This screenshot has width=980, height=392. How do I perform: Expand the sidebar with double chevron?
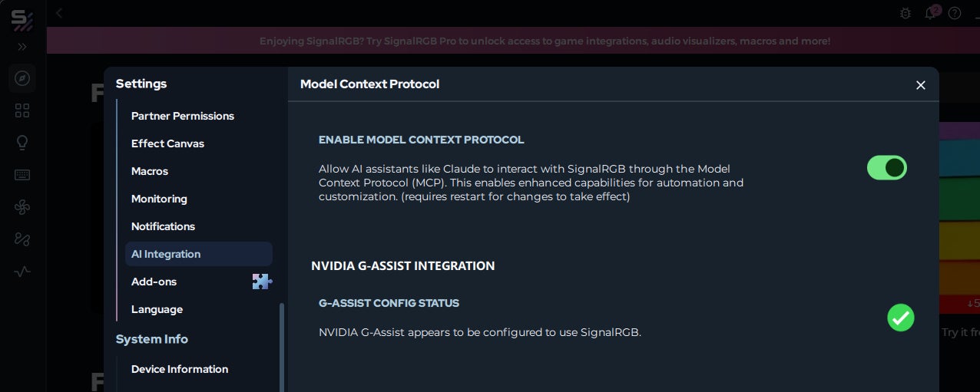point(22,47)
